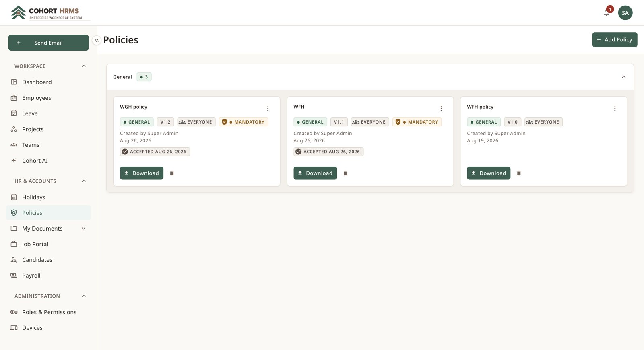Click the Everyone audience tag on WFH policy card

tap(543, 122)
